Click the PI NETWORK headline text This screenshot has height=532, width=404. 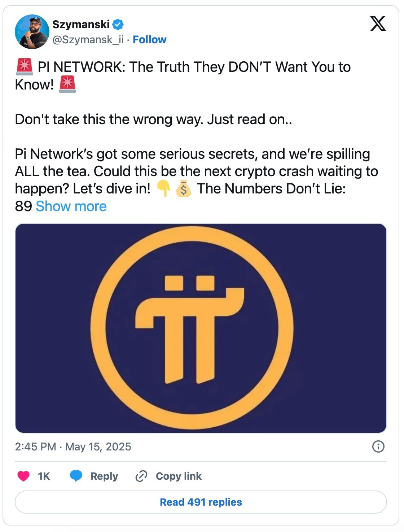point(194,67)
